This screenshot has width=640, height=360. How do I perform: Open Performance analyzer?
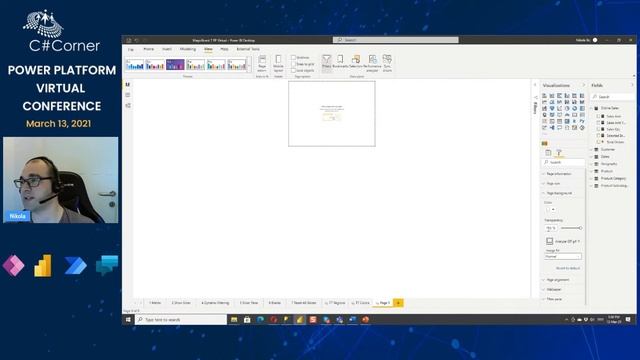pos(372,63)
